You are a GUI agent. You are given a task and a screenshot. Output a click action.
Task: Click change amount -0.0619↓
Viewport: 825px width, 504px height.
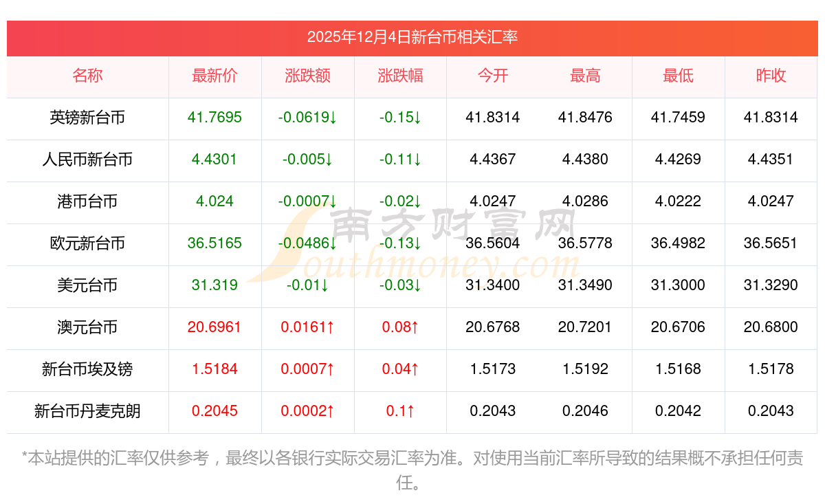click(307, 118)
